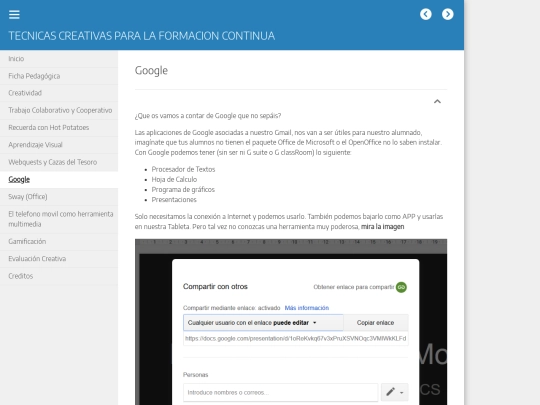
Task: Collapse the Google section chevron
Action: click(437, 101)
